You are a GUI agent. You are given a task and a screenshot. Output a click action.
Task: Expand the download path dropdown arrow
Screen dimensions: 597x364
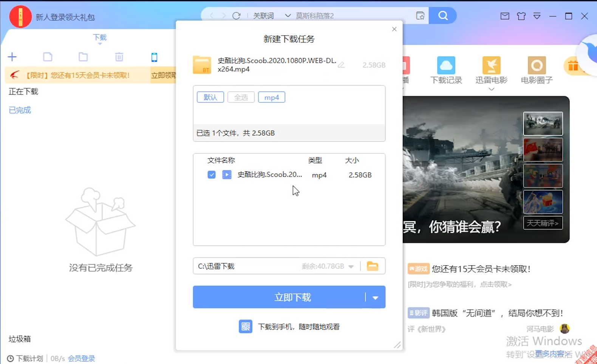351,267
